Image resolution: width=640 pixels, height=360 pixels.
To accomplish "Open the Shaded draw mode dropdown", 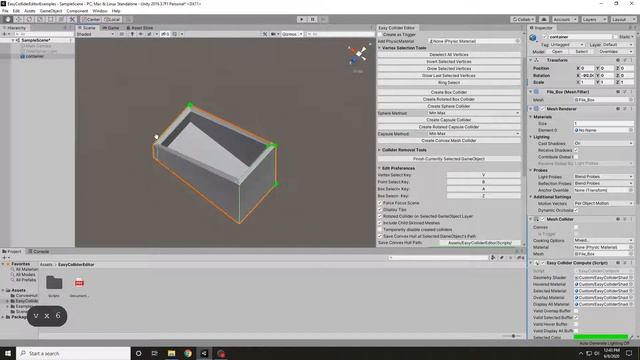I will pos(95,34).
